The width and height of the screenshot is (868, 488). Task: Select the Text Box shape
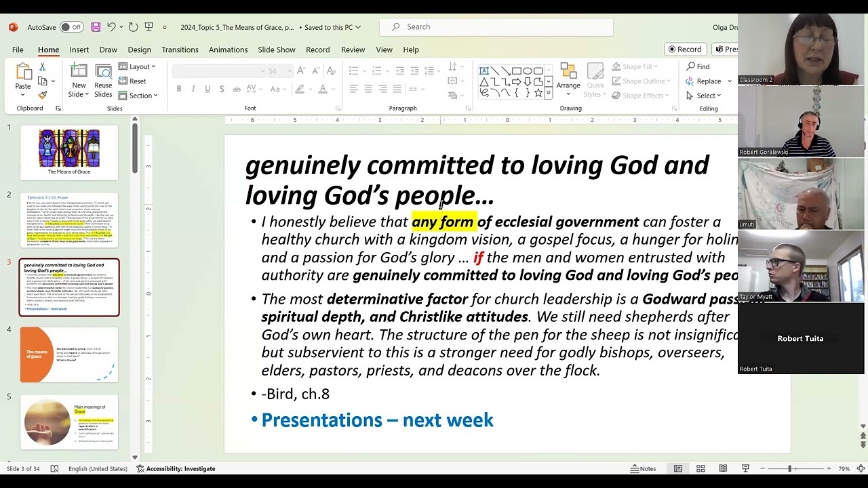coord(484,71)
